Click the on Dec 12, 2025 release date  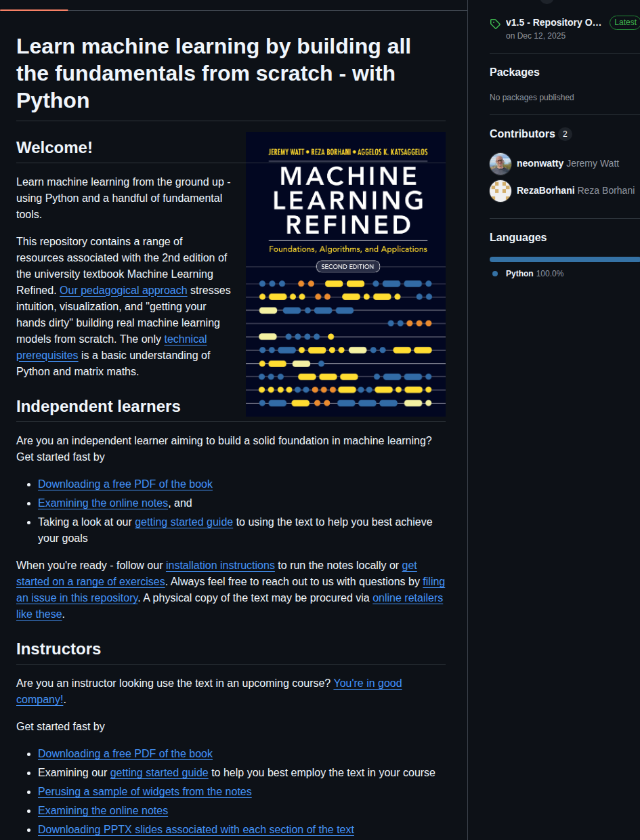point(536,36)
